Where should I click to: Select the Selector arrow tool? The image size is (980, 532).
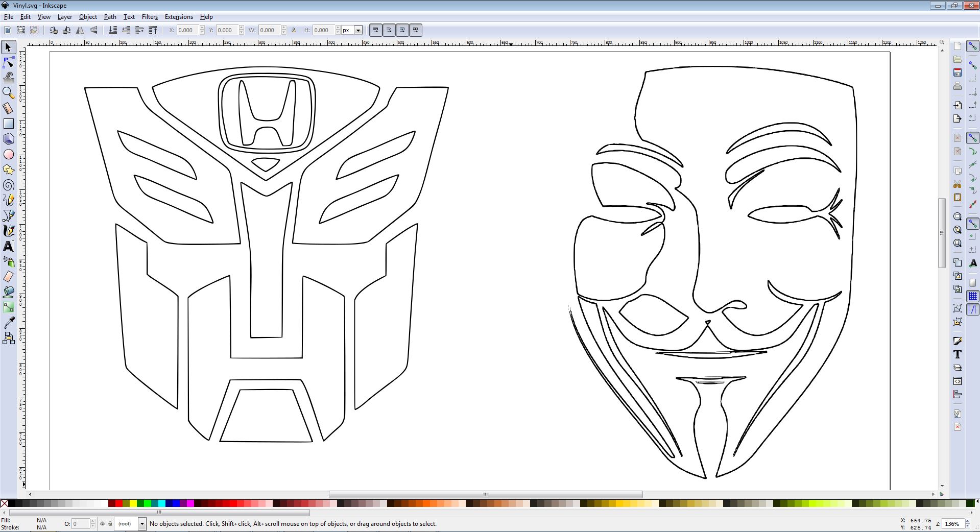click(x=8, y=47)
